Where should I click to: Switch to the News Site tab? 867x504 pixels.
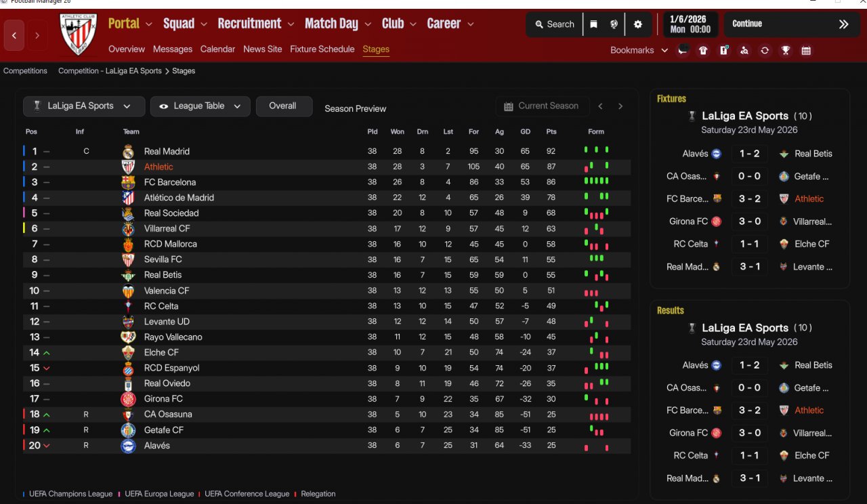coord(263,49)
